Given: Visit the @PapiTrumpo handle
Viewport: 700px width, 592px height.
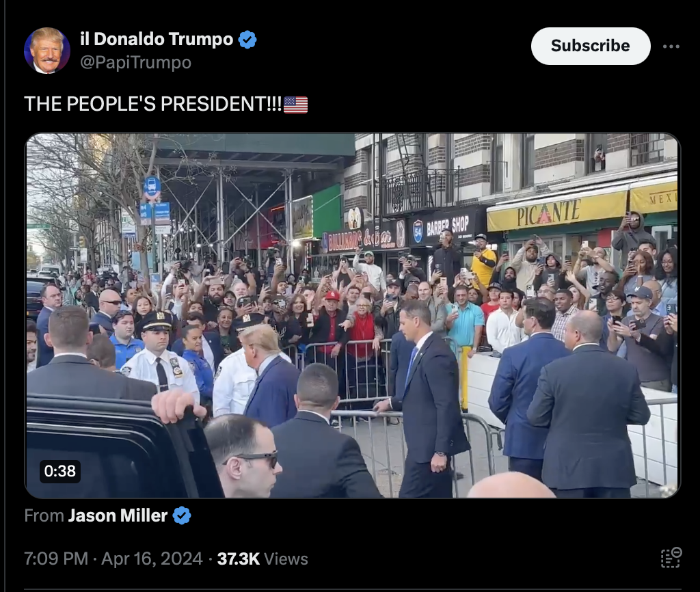Looking at the screenshot, I should (x=136, y=62).
